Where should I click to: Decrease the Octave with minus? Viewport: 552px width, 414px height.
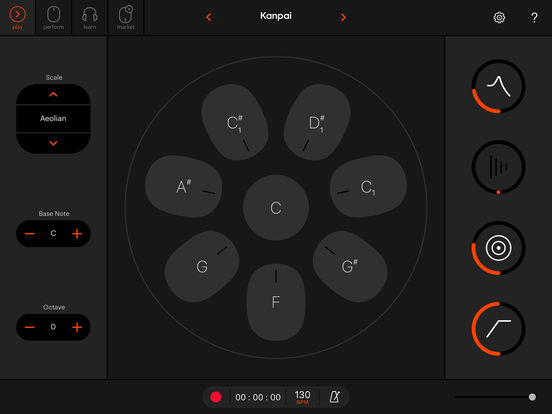tap(30, 327)
